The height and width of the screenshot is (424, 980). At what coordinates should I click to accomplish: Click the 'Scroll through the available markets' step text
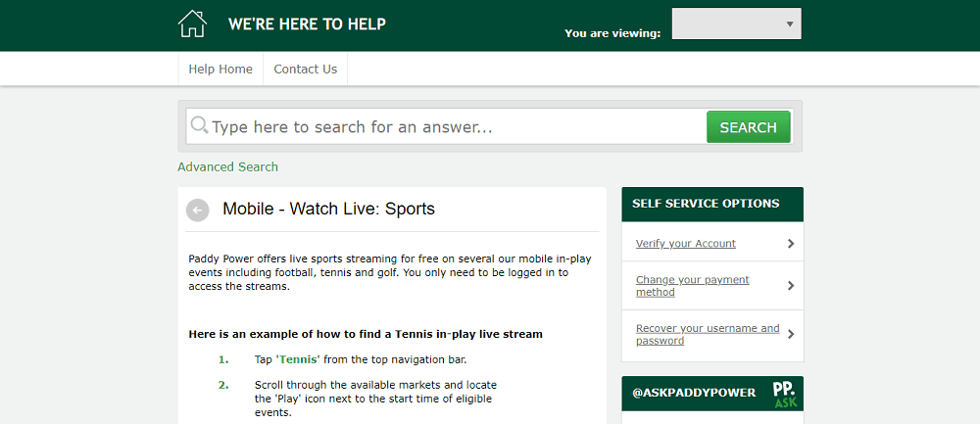pyautogui.click(x=375, y=399)
